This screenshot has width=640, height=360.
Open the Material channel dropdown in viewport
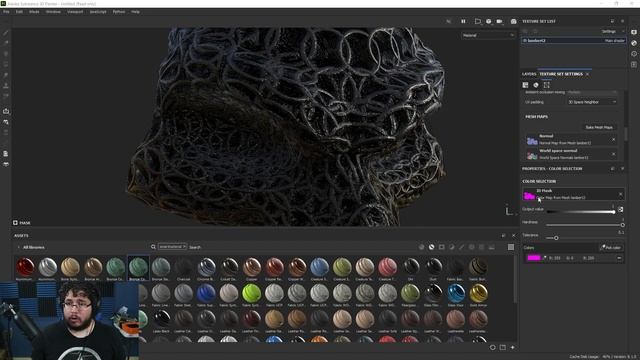click(x=488, y=36)
